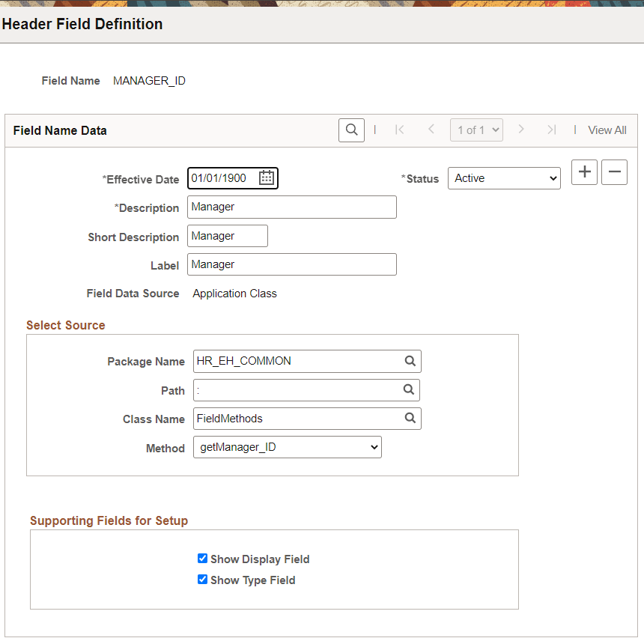
Task: Look up Package Name with magnifier icon
Action: pyautogui.click(x=410, y=361)
